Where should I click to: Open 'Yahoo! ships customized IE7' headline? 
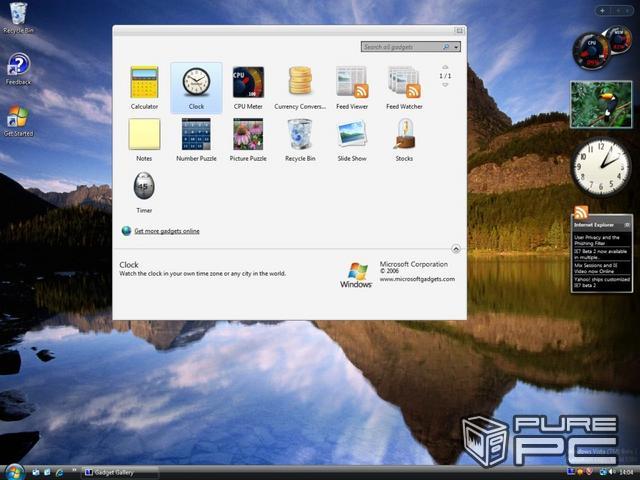tap(602, 282)
